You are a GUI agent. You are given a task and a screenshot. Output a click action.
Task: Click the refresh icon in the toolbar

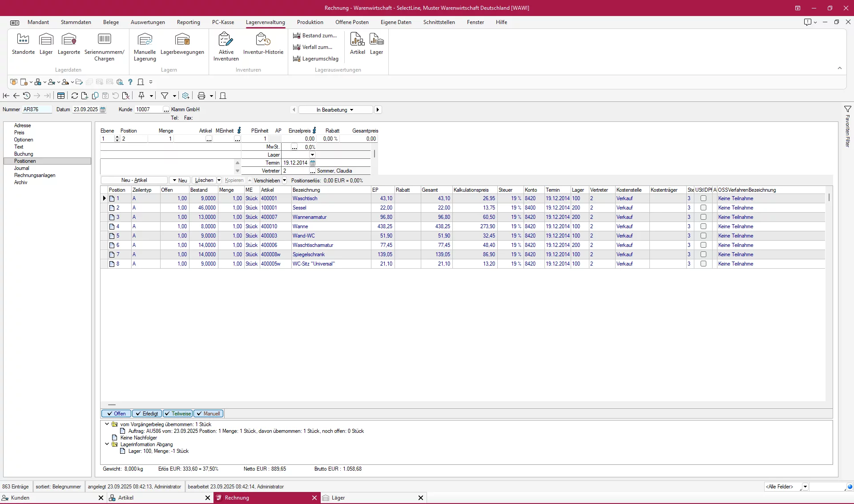click(x=74, y=96)
